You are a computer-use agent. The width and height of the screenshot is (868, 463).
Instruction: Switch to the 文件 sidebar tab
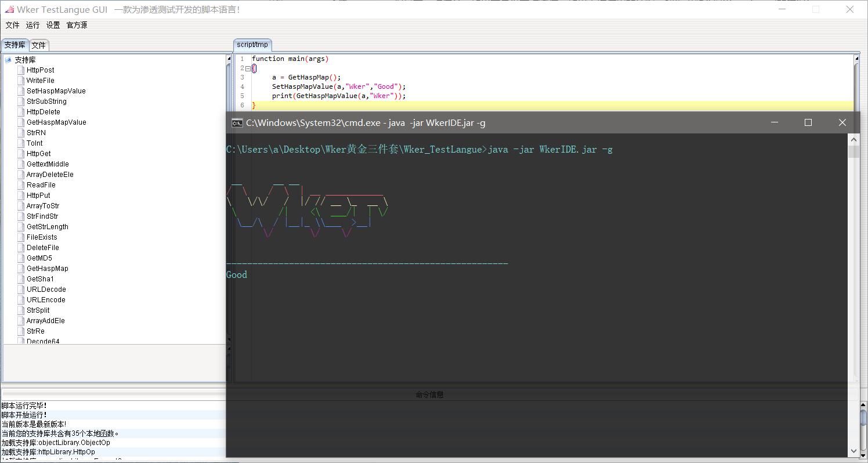click(38, 45)
